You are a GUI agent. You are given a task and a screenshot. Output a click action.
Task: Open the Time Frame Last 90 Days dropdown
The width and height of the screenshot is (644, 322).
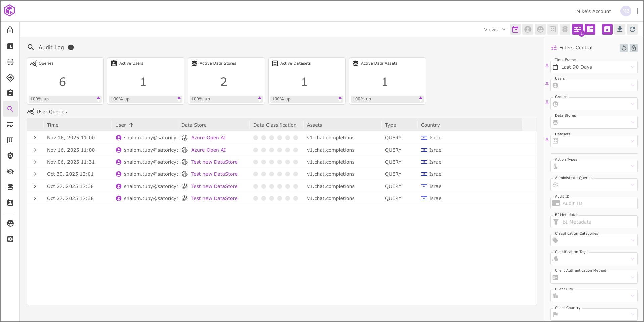tap(594, 67)
